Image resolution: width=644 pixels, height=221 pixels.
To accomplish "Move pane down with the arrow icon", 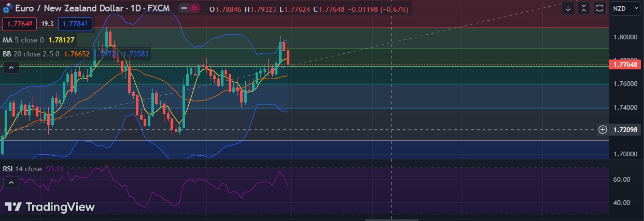I will point(568,8).
